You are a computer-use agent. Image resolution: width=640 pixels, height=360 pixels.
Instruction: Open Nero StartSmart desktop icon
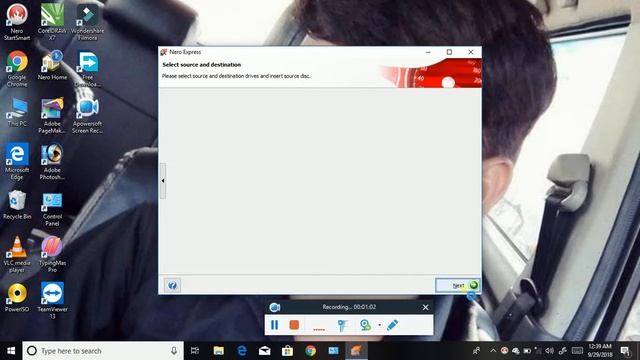pyautogui.click(x=17, y=22)
